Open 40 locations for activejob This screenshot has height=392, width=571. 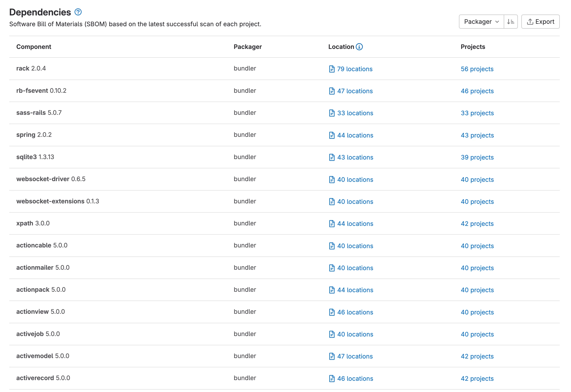pyautogui.click(x=355, y=334)
